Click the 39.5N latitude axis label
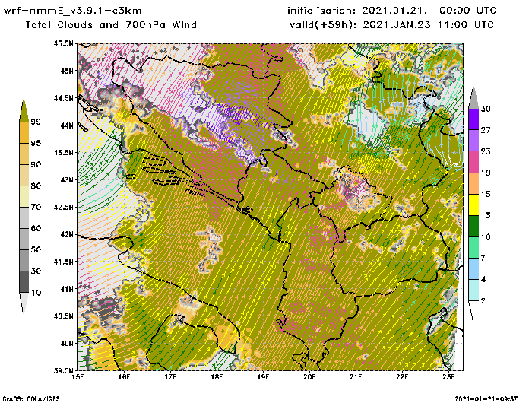 pyautogui.click(x=63, y=371)
